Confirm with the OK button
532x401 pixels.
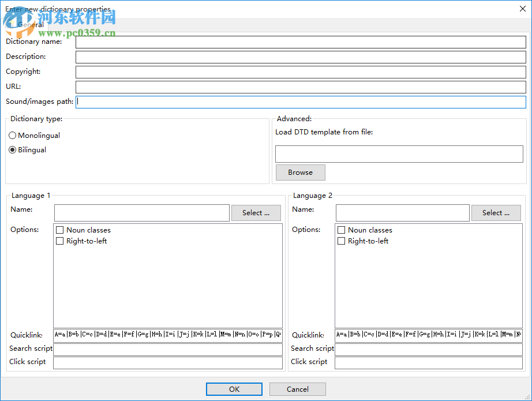(234, 389)
